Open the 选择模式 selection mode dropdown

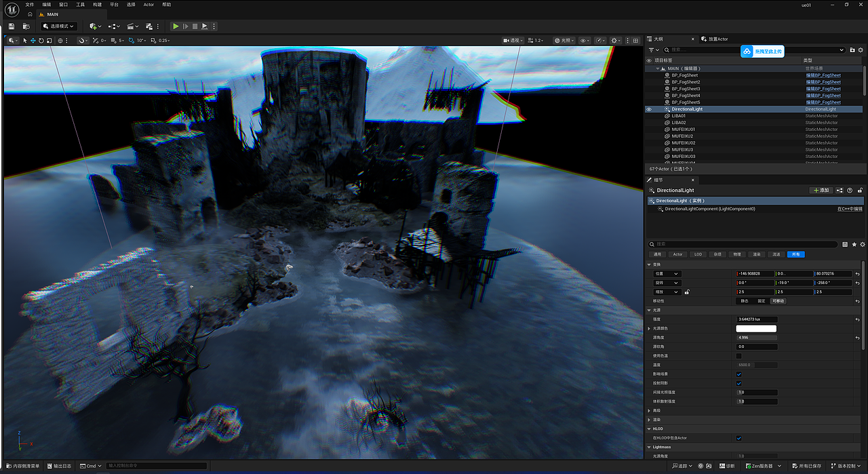(x=59, y=26)
